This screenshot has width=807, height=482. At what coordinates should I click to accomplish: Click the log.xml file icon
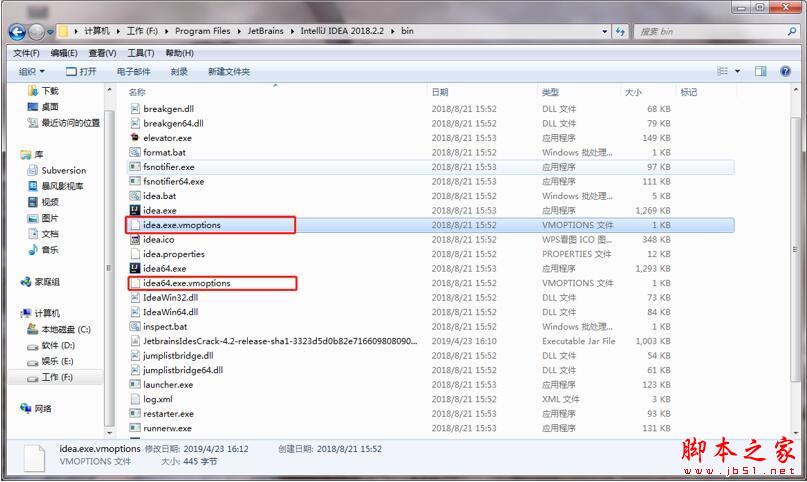coord(135,399)
